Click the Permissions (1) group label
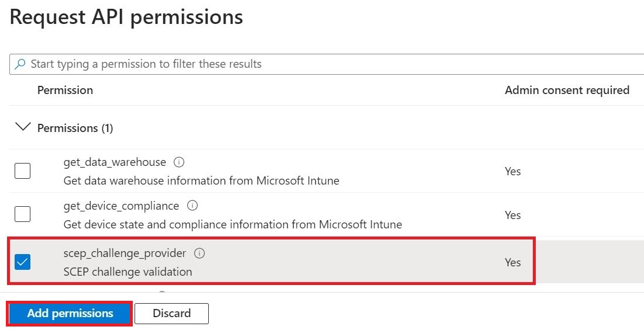The width and height of the screenshot is (644, 330). pyautogui.click(x=75, y=128)
